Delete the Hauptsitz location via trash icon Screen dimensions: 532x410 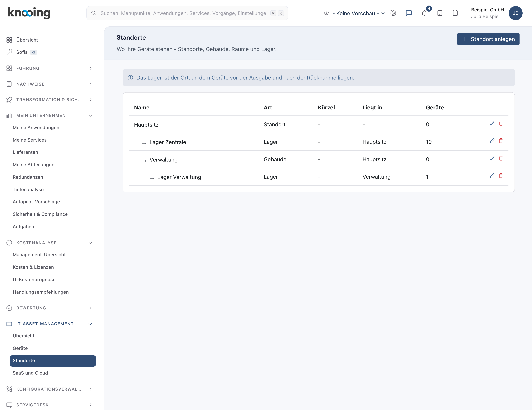click(x=501, y=123)
